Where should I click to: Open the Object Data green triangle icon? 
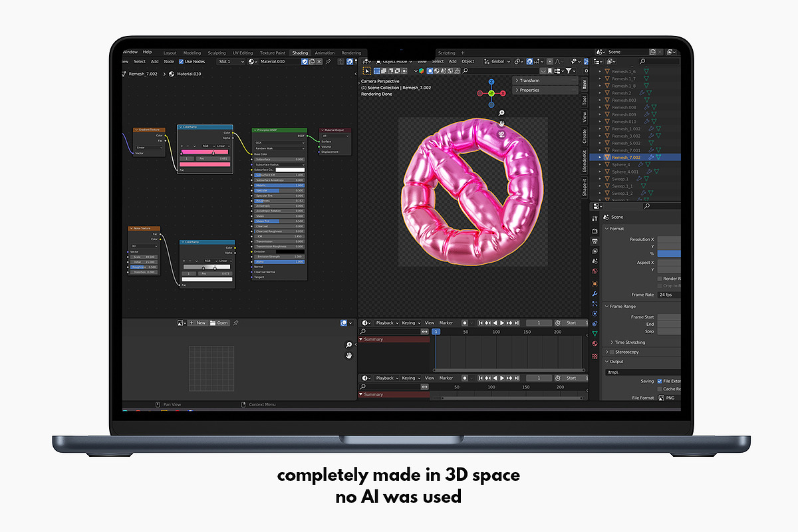click(595, 334)
